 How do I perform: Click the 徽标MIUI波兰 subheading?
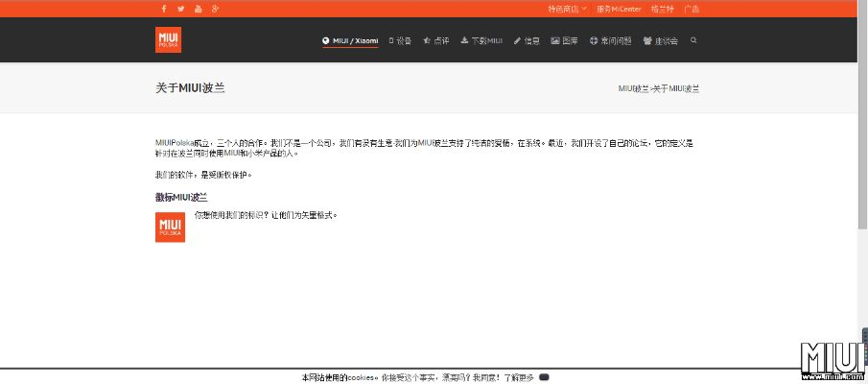(181, 197)
